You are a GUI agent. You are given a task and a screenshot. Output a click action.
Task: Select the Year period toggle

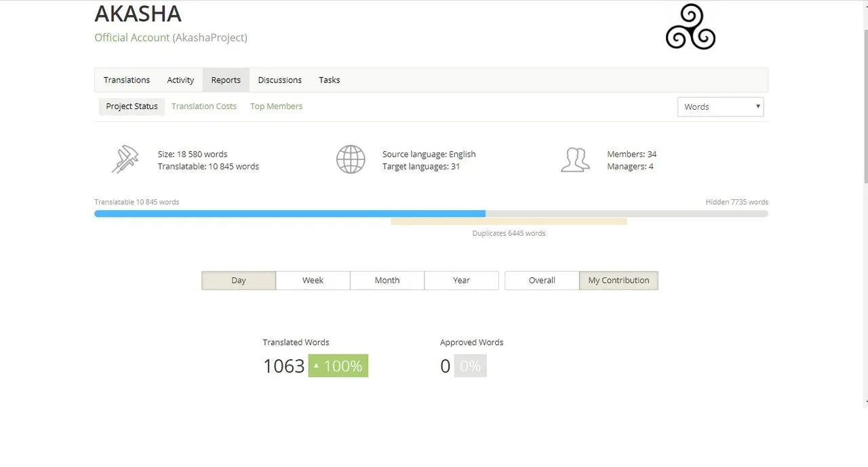click(x=461, y=281)
